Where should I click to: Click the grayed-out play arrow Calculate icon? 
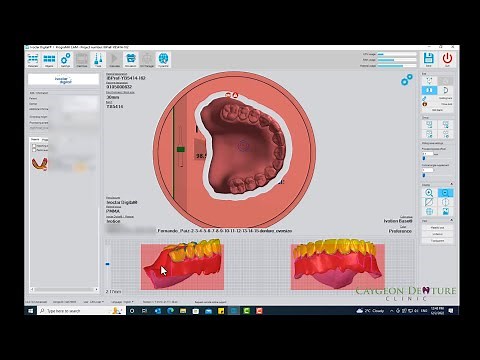[x=114, y=59]
